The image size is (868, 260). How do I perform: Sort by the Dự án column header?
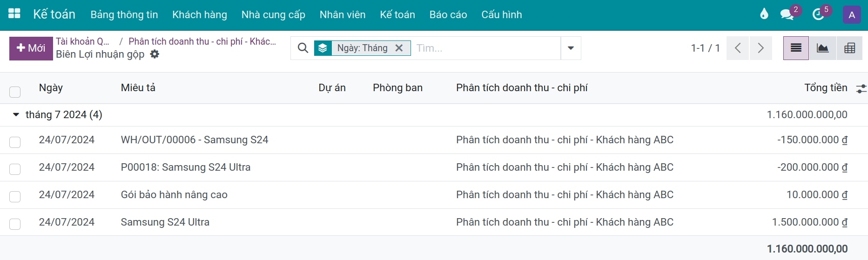tap(332, 88)
